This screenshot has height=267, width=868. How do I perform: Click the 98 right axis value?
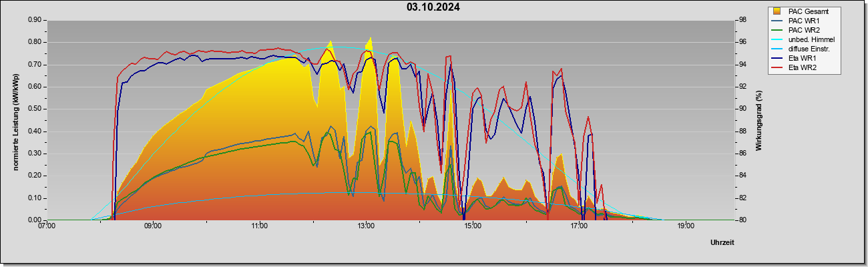pos(742,20)
